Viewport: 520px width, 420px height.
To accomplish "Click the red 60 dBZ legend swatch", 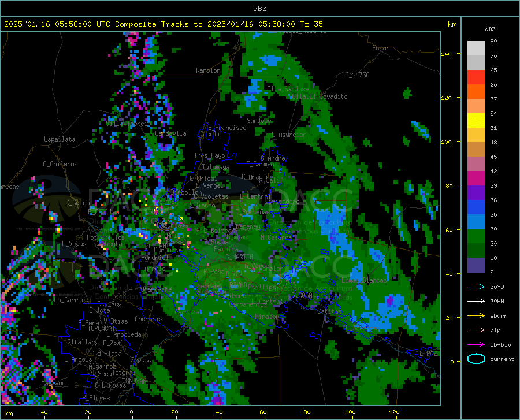I will 476,77.
